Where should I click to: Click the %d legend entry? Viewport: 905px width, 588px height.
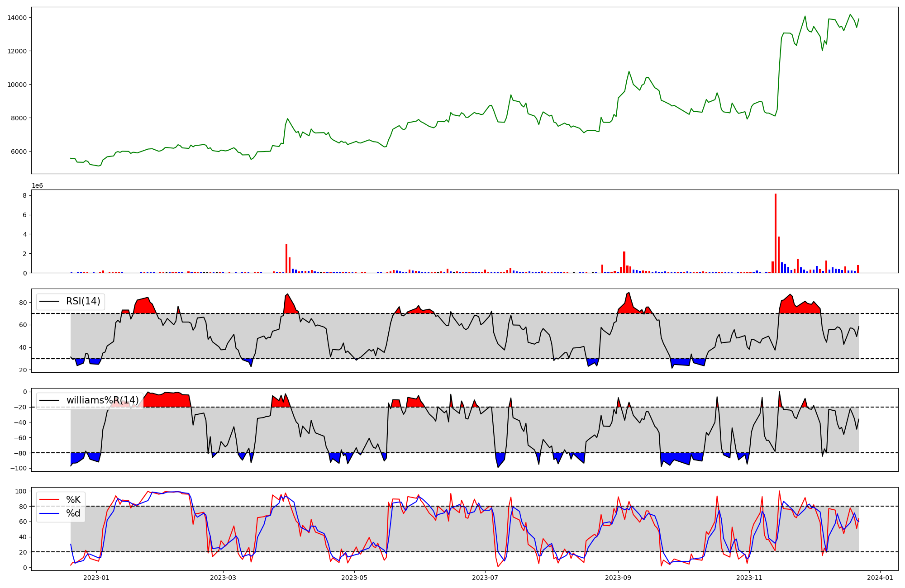pyautogui.click(x=73, y=513)
